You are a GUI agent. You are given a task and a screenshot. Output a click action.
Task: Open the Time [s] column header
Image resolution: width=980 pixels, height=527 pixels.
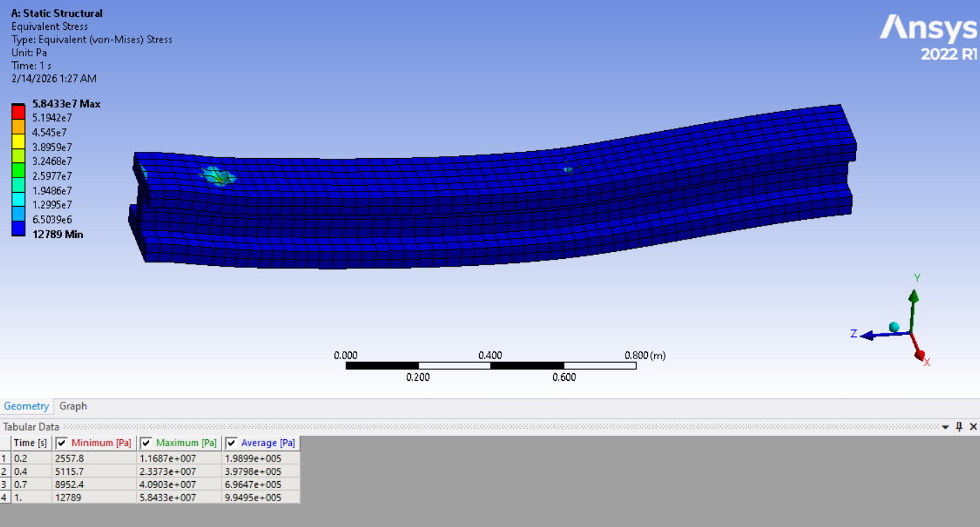(31, 443)
